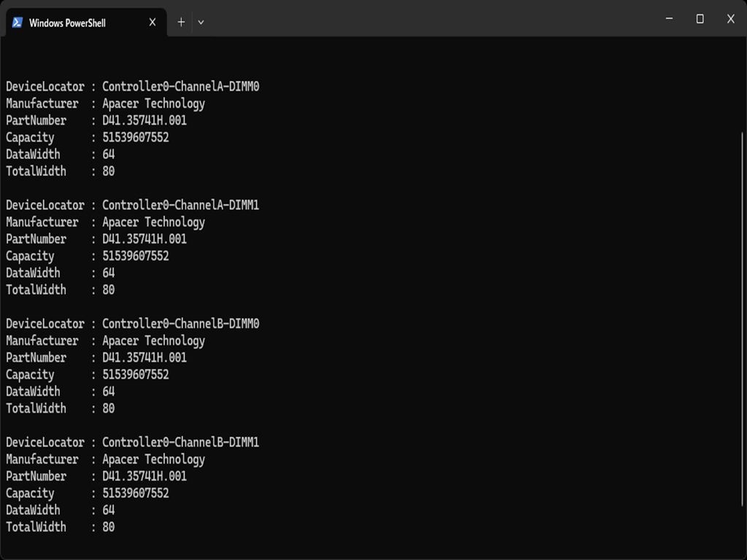Screen dimensions: 747x560
Task: Click part number D41.35741H.001 of ChannelB-DIMM0
Action: pos(144,357)
